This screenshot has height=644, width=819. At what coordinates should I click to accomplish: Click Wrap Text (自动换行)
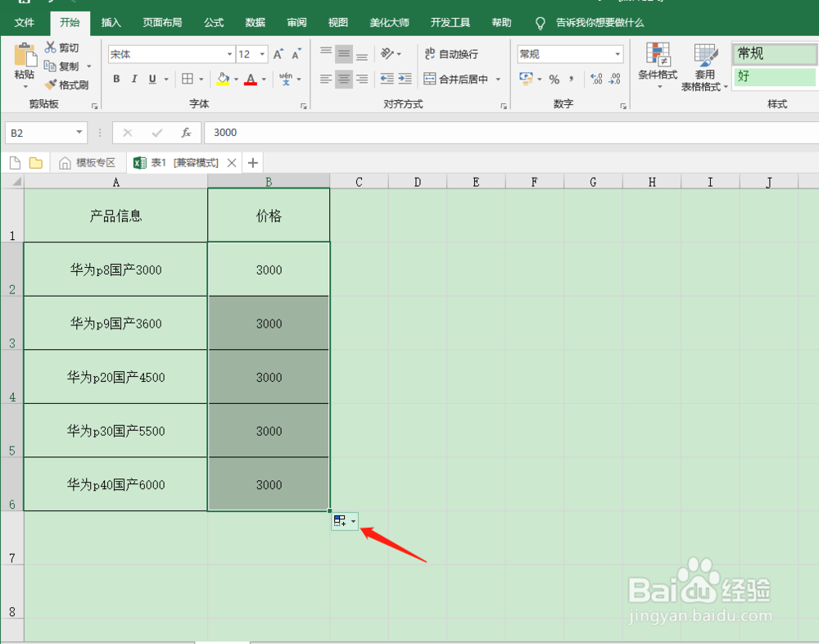451,53
